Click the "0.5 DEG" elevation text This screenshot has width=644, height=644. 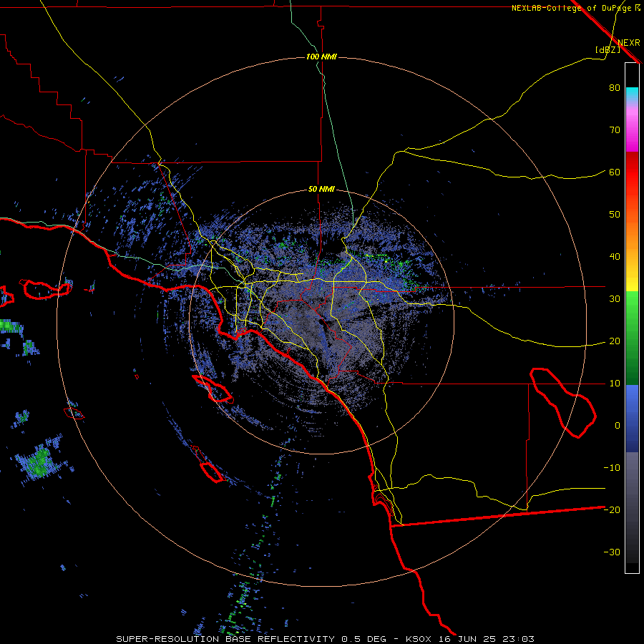[364, 639]
